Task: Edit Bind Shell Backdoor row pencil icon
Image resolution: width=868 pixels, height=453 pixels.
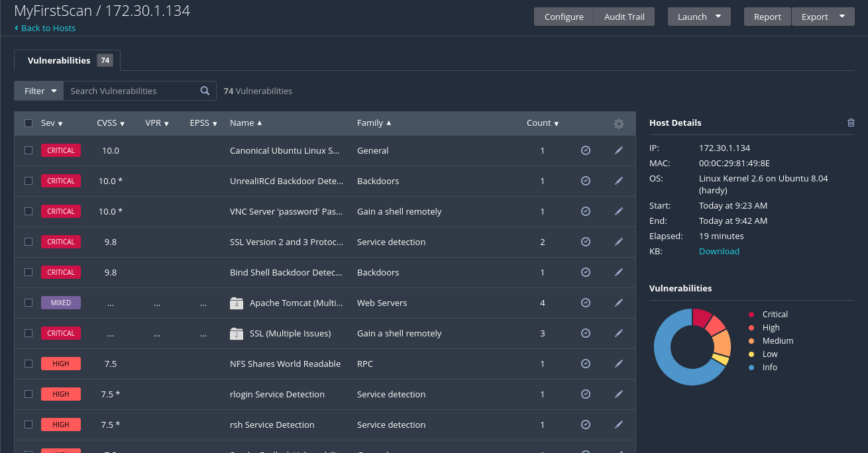Action: coord(619,272)
